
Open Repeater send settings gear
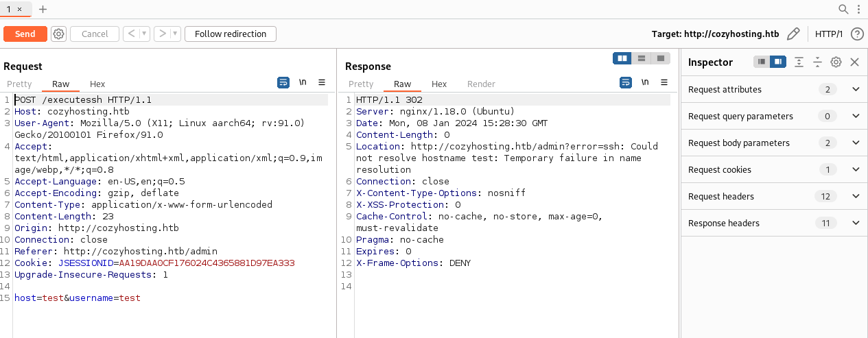click(x=58, y=34)
